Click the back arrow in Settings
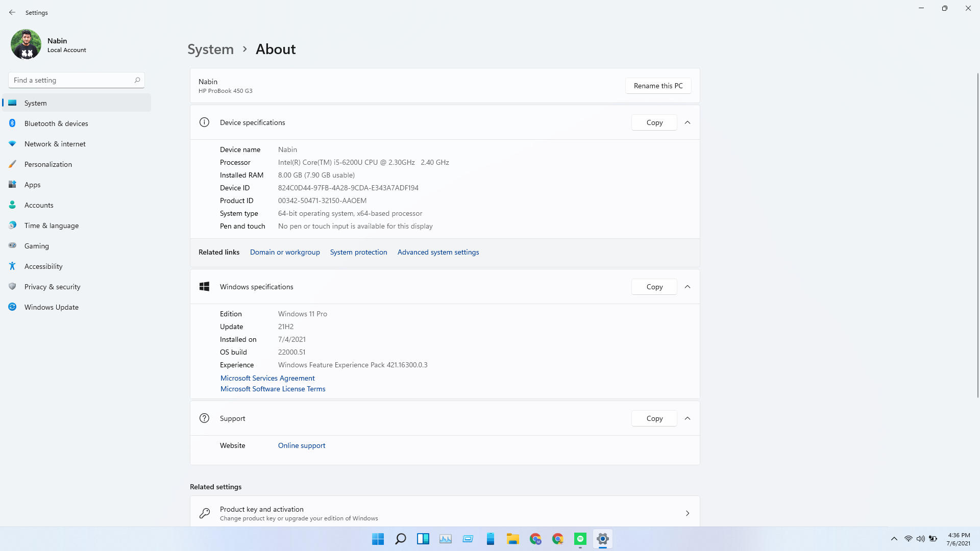The height and width of the screenshot is (551, 980). point(12,12)
